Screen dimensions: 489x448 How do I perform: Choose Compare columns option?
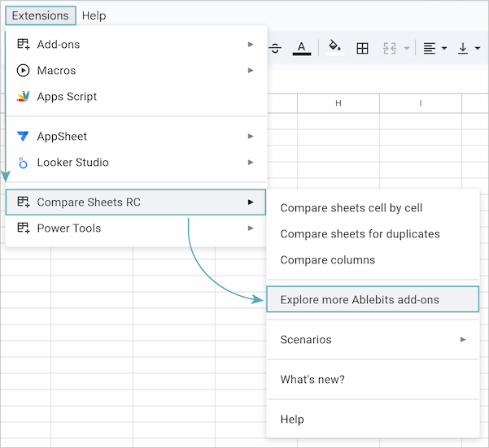[x=373, y=260]
